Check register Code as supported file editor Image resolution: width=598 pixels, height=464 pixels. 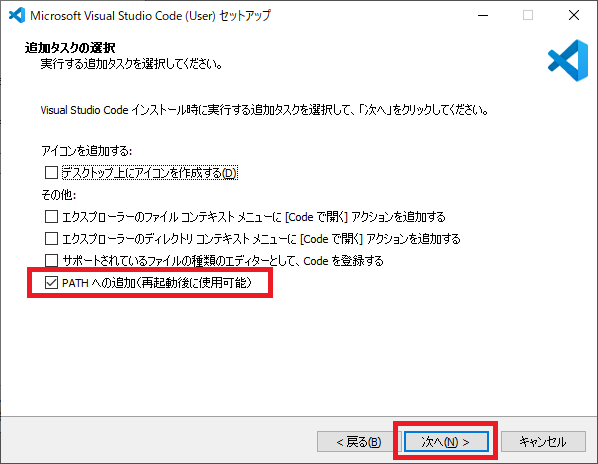[x=51, y=261]
